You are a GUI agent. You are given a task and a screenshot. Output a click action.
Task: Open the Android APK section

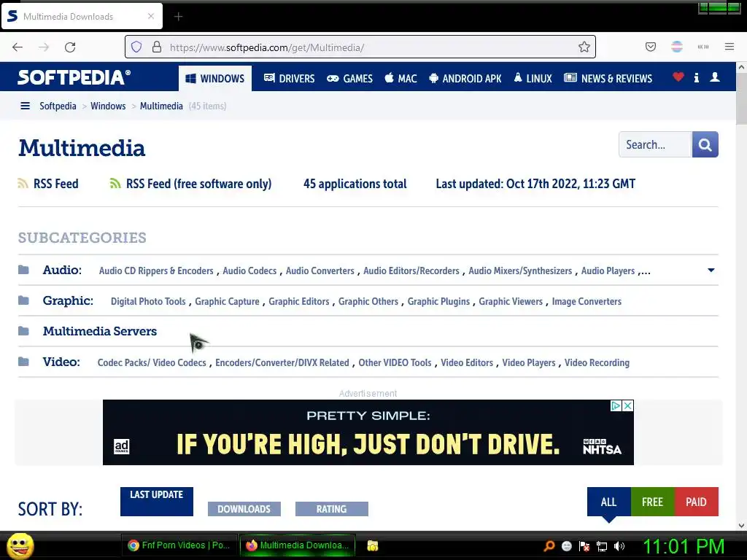point(465,79)
